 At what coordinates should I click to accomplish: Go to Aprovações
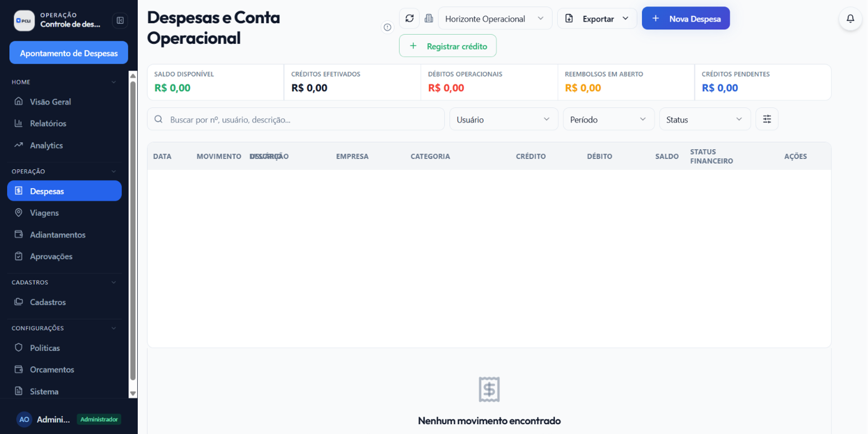pos(64,256)
